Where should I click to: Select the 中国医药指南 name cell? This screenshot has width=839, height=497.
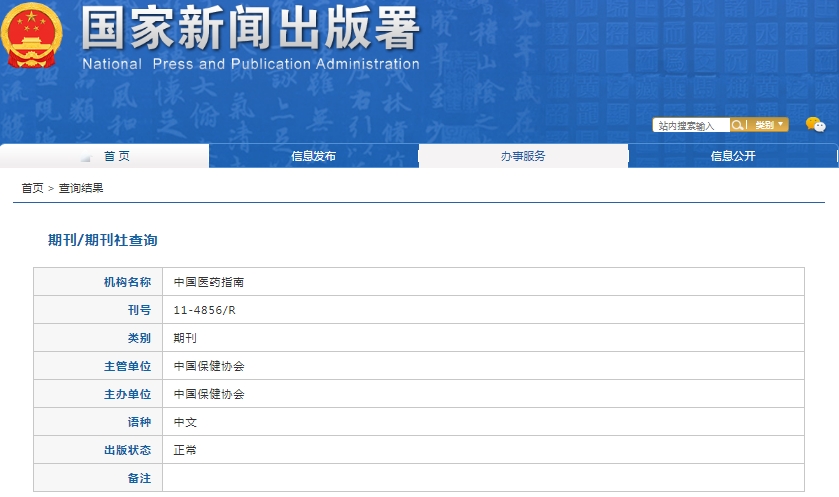[208, 282]
